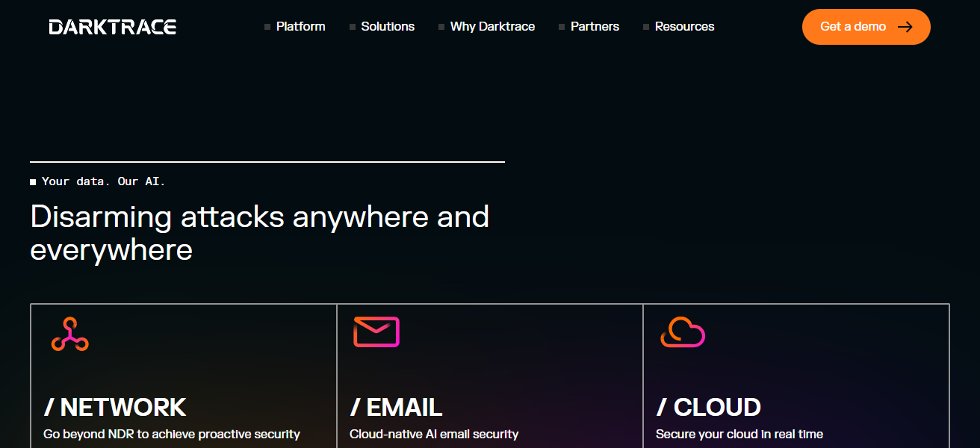The width and height of the screenshot is (980, 448).
Task: Click the Network node icon
Action: click(70, 334)
